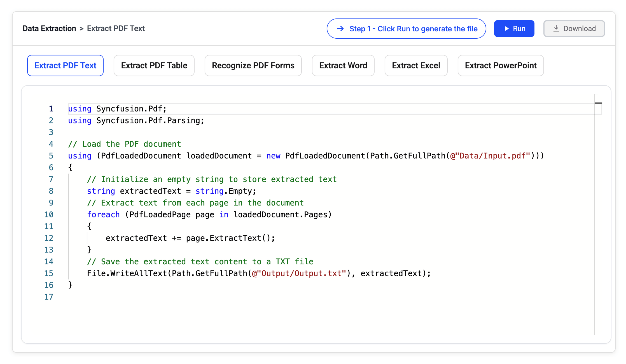Screen dimensions: 626x364
Task: Click the foreach keyword on line 10
Action: coord(103,214)
